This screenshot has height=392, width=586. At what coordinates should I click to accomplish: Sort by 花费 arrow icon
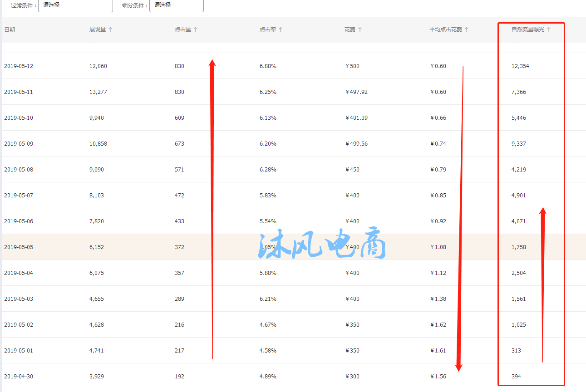360,29
